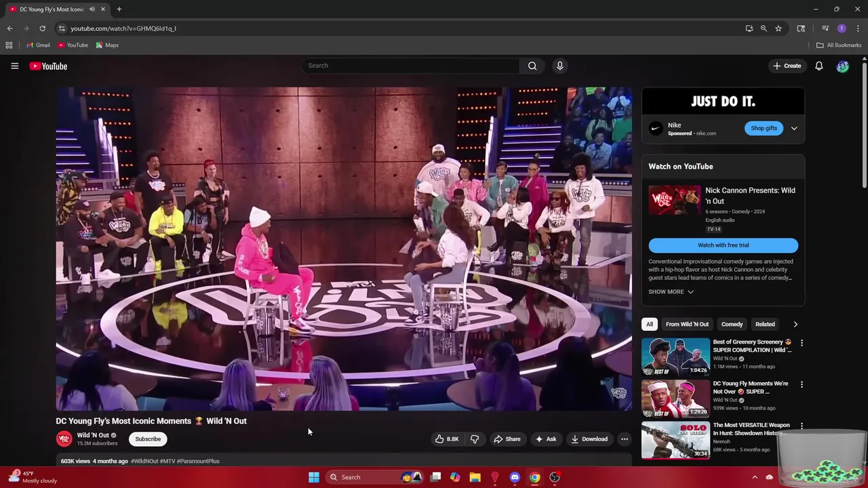Open options for Most VERSATILE Weapon video
The height and width of the screenshot is (488, 868).
click(x=802, y=426)
